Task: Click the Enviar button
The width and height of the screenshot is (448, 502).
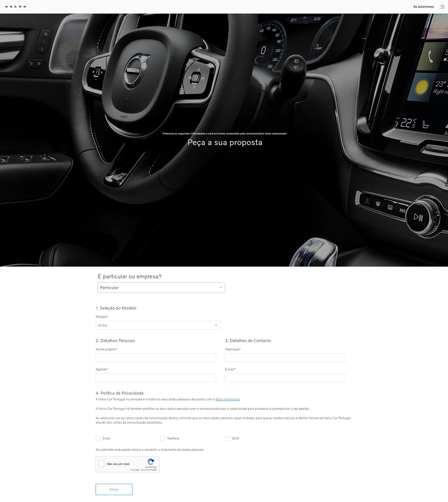Action: pyautogui.click(x=114, y=489)
